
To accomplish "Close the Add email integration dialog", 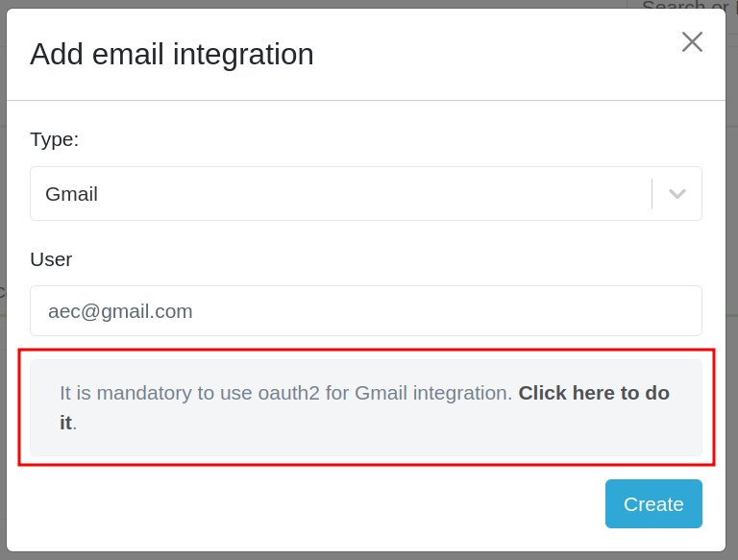I will pyautogui.click(x=692, y=41).
